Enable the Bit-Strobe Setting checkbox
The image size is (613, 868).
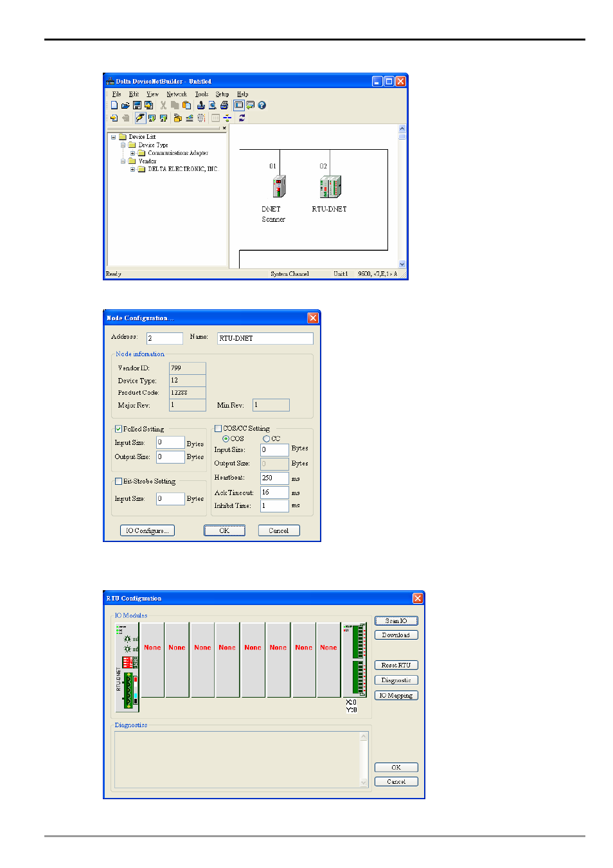[118, 481]
